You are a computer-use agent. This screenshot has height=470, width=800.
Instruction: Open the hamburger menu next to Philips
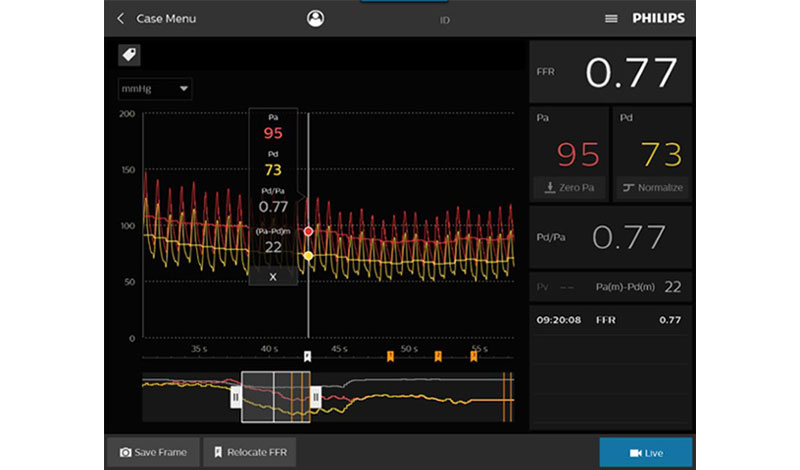coord(611,19)
